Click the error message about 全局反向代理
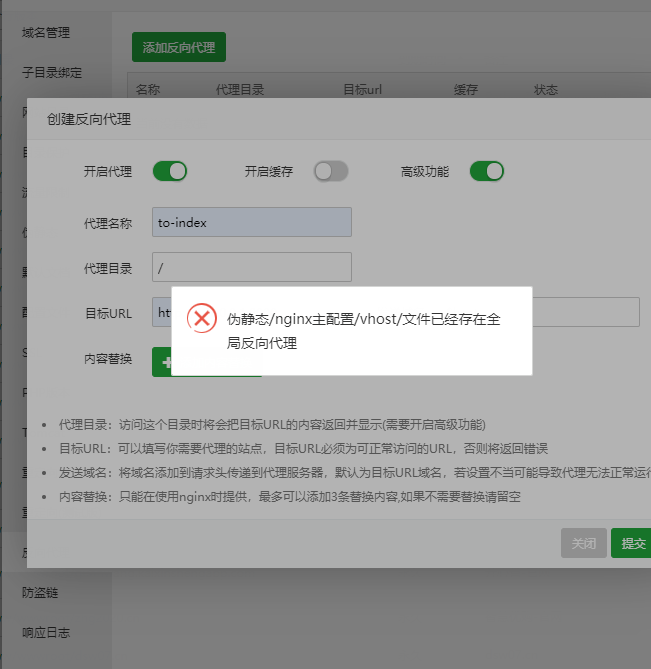651x669 pixels. tap(363, 331)
